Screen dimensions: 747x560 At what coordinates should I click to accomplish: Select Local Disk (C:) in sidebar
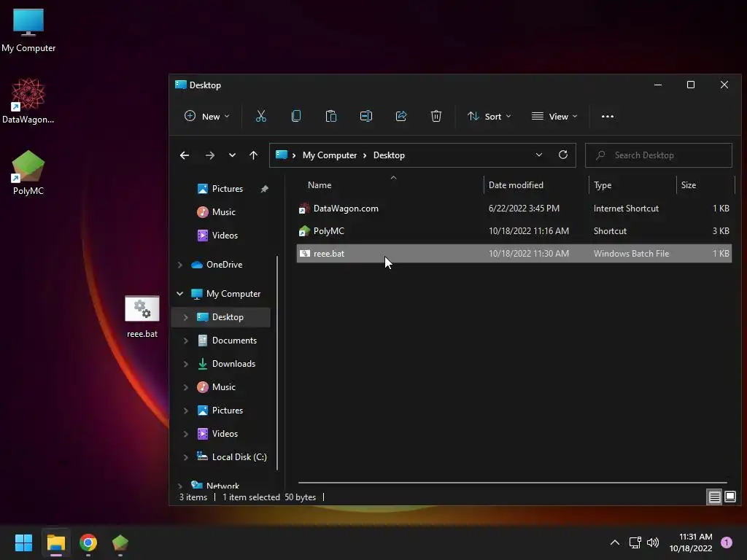click(239, 457)
